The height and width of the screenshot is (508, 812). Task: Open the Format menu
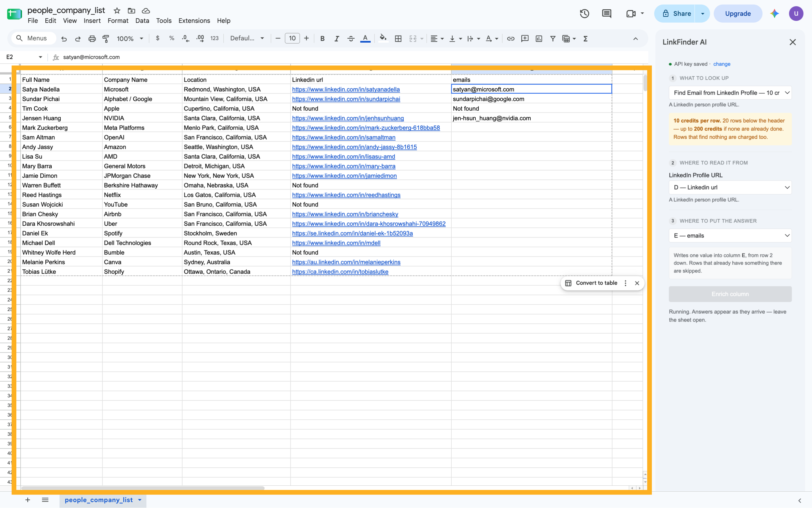(118, 21)
